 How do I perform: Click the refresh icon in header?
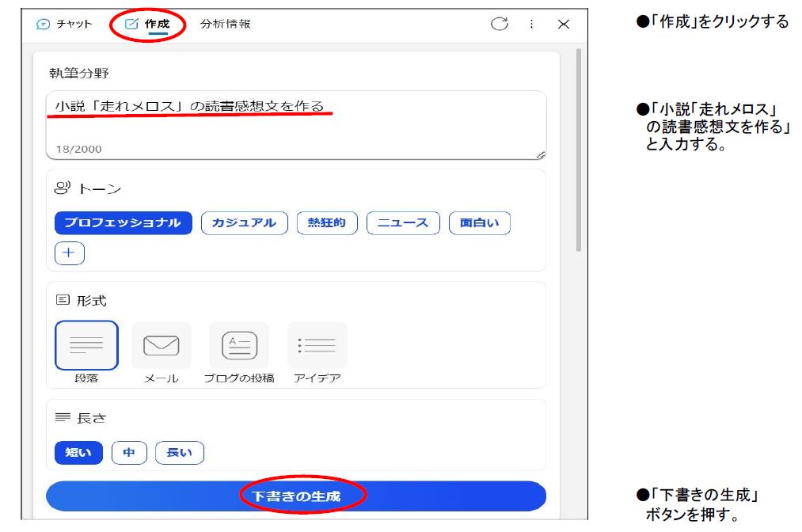pyautogui.click(x=499, y=24)
